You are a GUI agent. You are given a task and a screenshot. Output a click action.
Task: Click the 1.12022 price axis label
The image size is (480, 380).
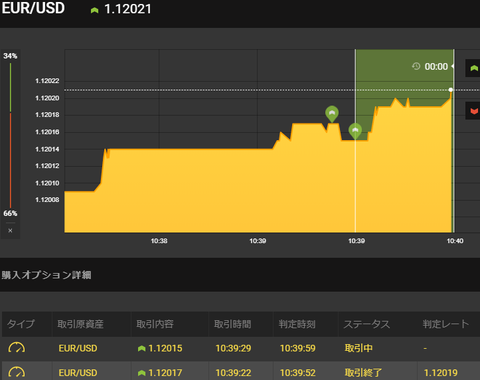point(47,81)
